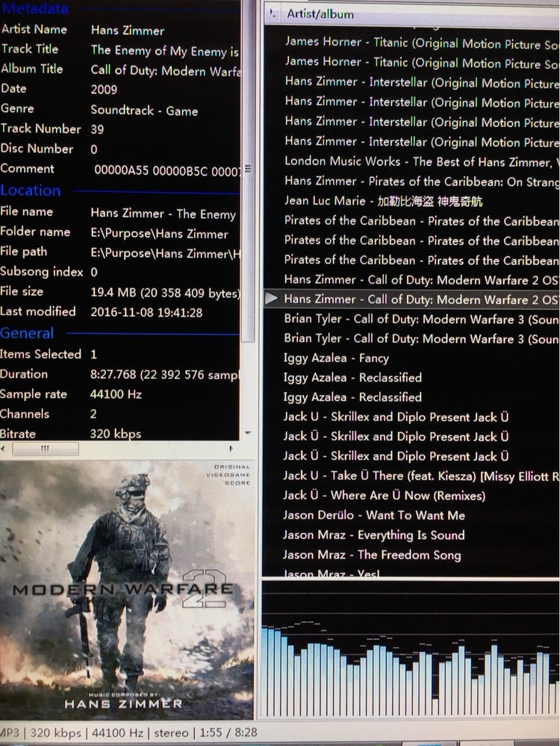Select the Bitrate 320 kbps row

tap(120, 433)
